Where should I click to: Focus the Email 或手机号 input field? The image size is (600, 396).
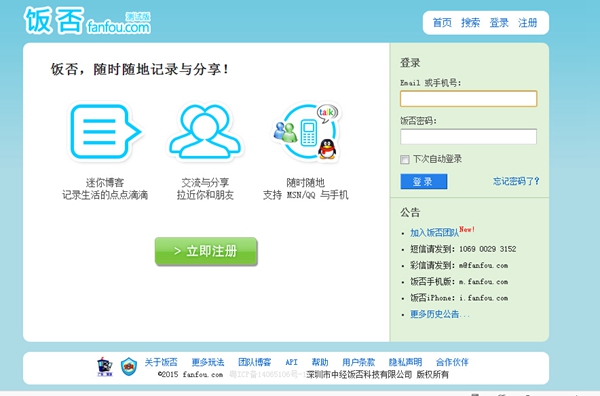tap(468, 99)
